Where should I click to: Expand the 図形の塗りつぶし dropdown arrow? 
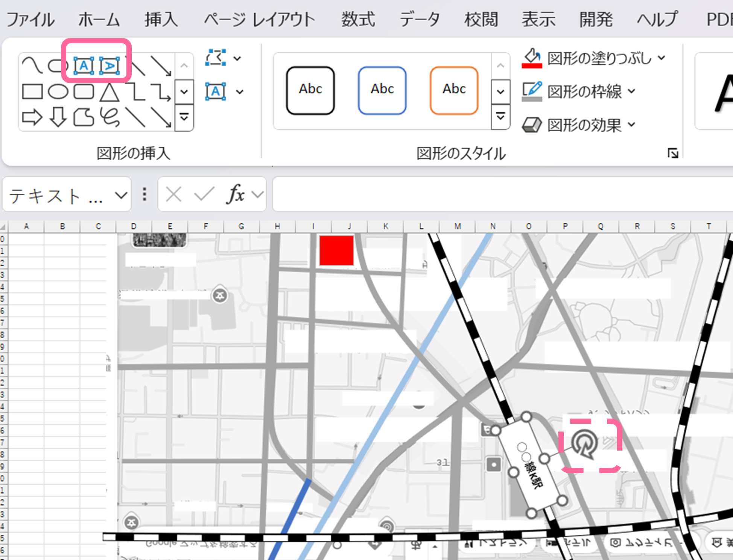[662, 58]
